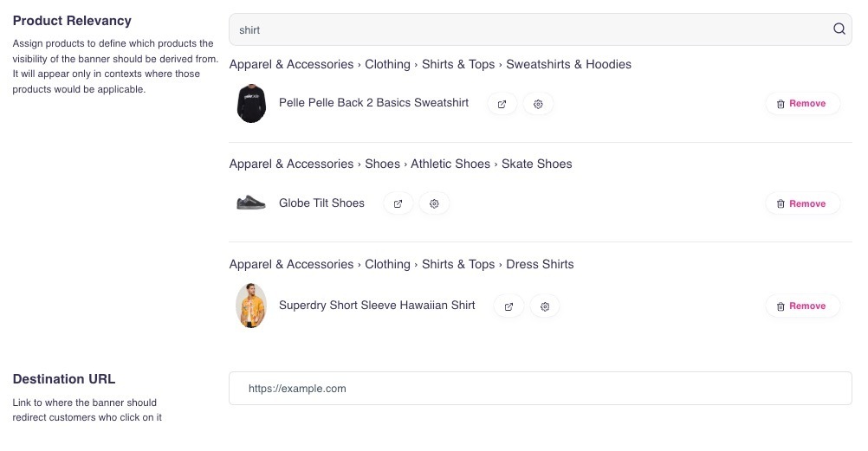Click the Superdry Hawaiian Shirt thumbnail
The image size is (868, 451).
click(x=250, y=306)
